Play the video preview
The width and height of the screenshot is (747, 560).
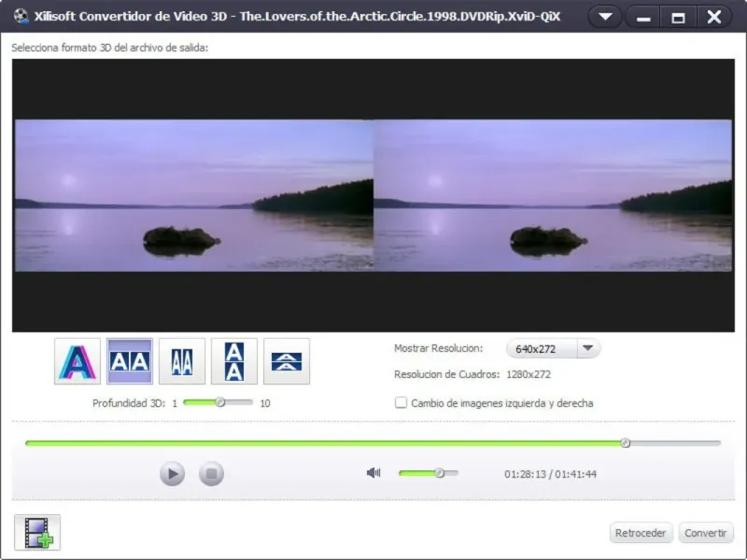172,474
